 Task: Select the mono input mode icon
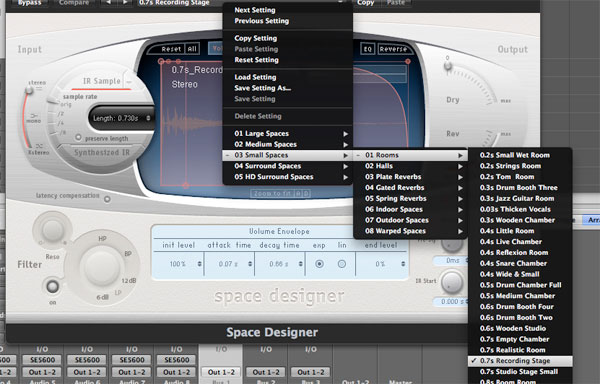coord(34,116)
